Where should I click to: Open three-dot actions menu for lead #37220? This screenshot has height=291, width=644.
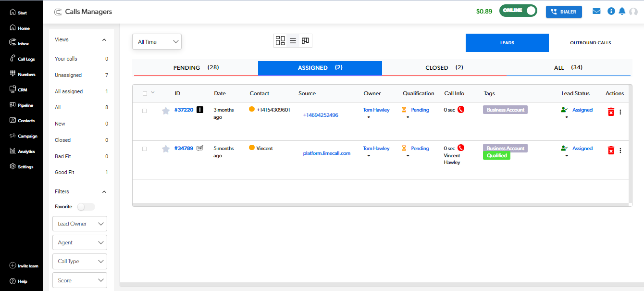(x=620, y=112)
